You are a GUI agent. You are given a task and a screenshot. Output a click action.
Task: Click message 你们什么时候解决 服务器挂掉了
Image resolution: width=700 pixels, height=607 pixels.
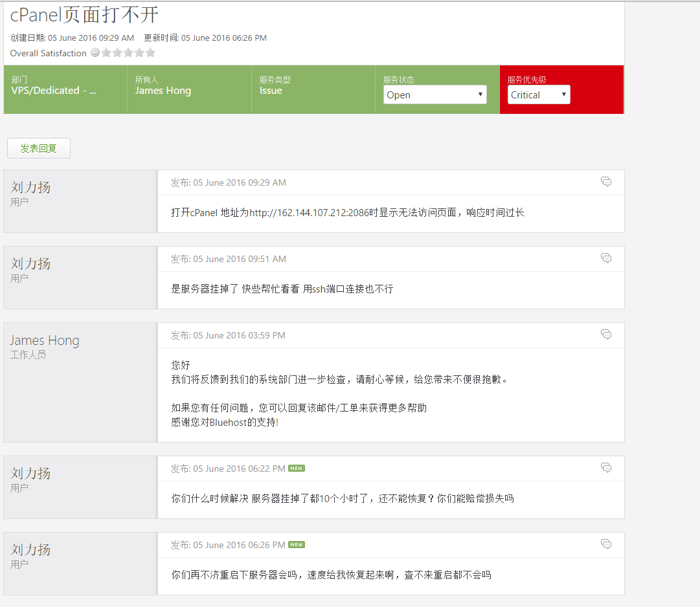click(343, 499)
